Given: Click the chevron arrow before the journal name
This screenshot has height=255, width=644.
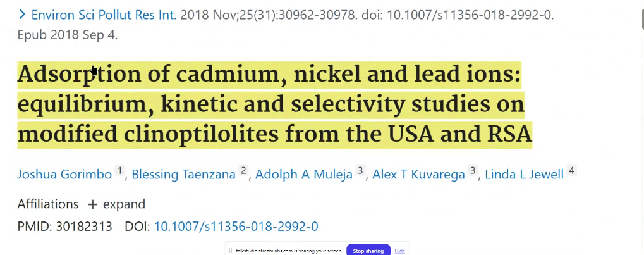Looking at the screenshot, I should (22, 15).
